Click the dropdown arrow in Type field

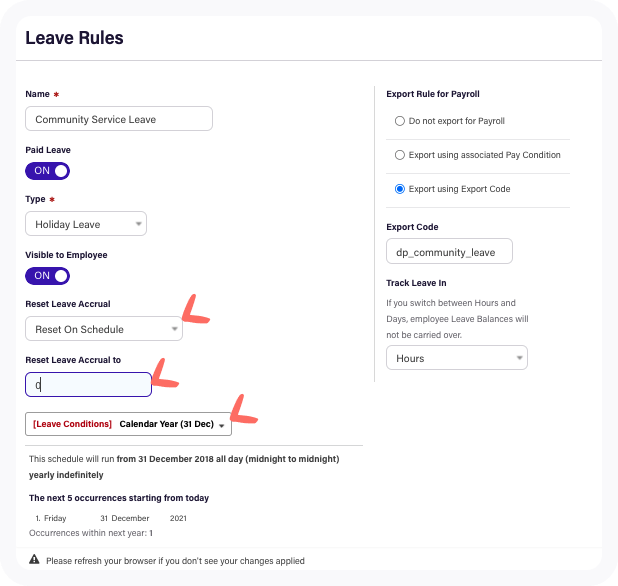(138, 224)
